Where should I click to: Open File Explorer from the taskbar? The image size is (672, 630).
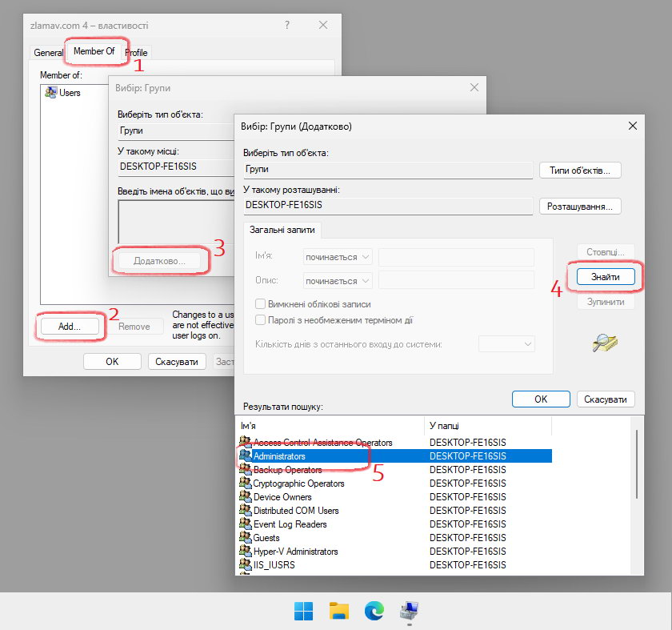pos(339,612)
